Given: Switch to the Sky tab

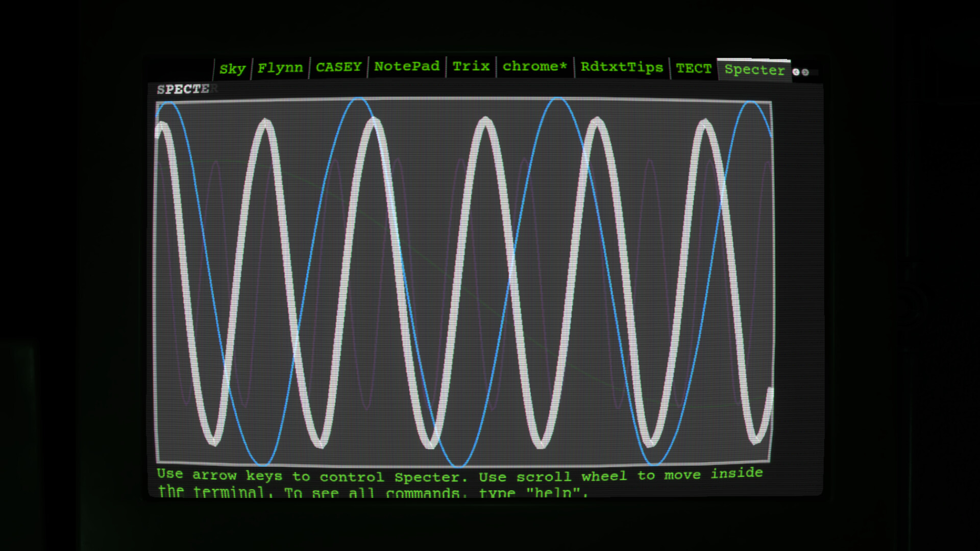Looking at the screenshot, I should tap(232, 68).
